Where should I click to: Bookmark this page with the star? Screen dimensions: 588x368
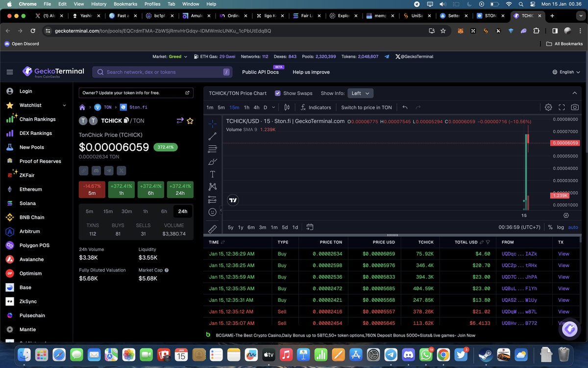pyautogui.click(x=443, y=30)
